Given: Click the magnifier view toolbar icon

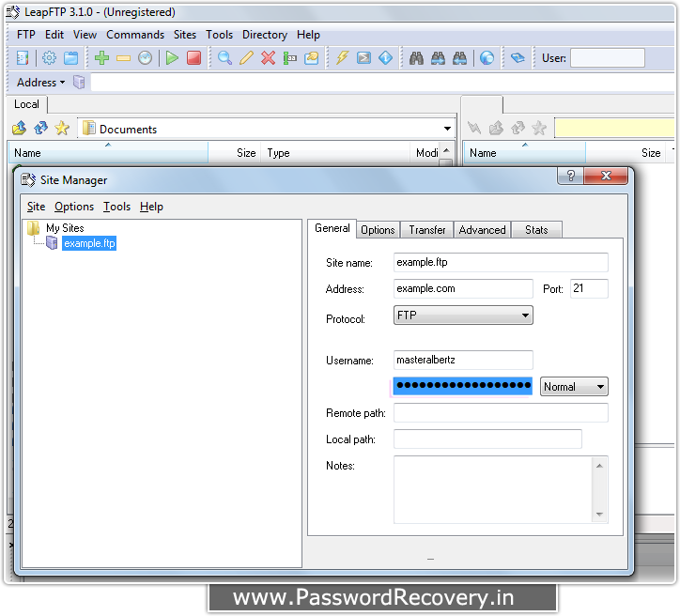Looking at the screenshot, I should [224, 57].
